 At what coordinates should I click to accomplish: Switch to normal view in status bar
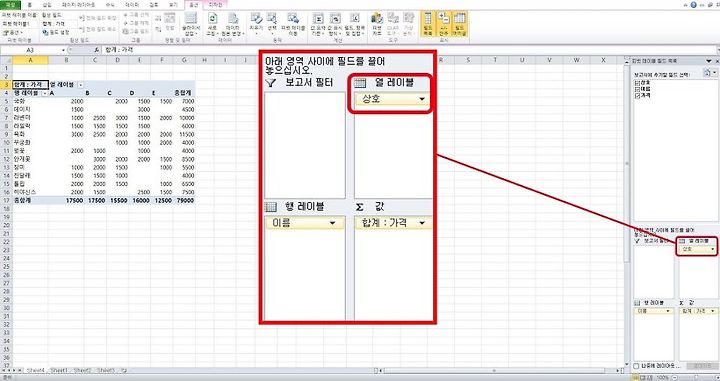coord(635,377)
